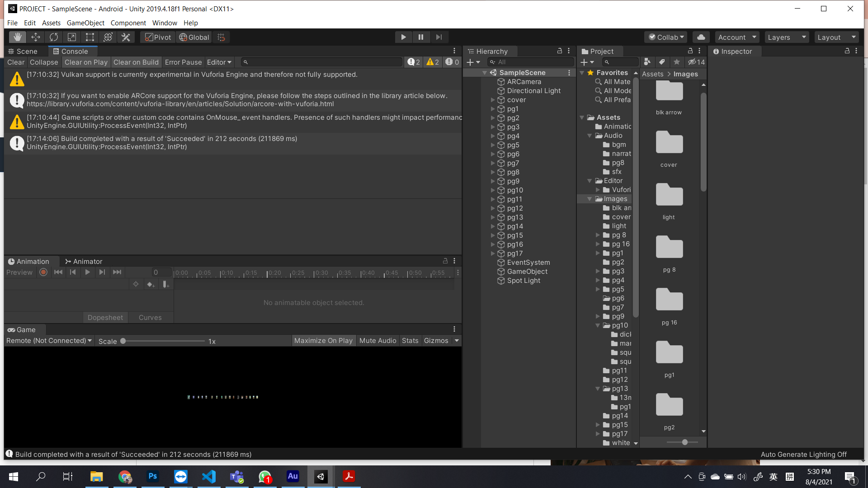The height and width of the screenshot is (488, 868).
Task: Click the Rect Transform tool icon
Action: tap(90, 37)
